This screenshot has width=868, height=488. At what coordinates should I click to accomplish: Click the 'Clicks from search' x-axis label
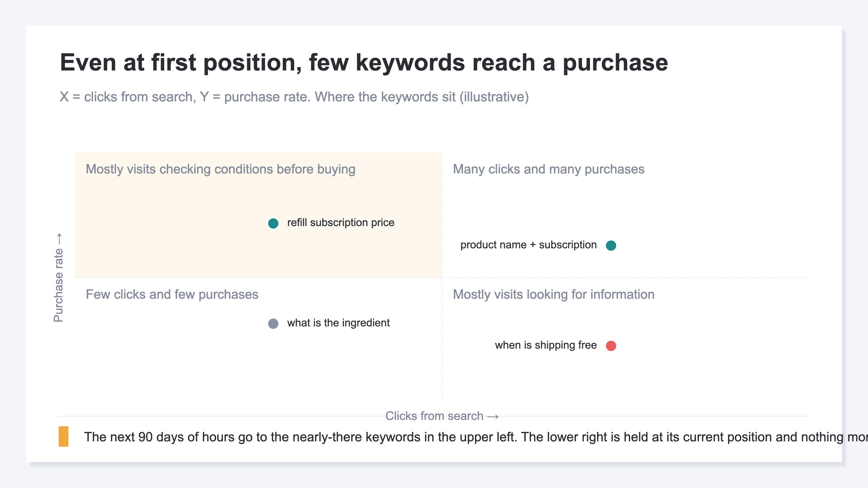(434, 416)
